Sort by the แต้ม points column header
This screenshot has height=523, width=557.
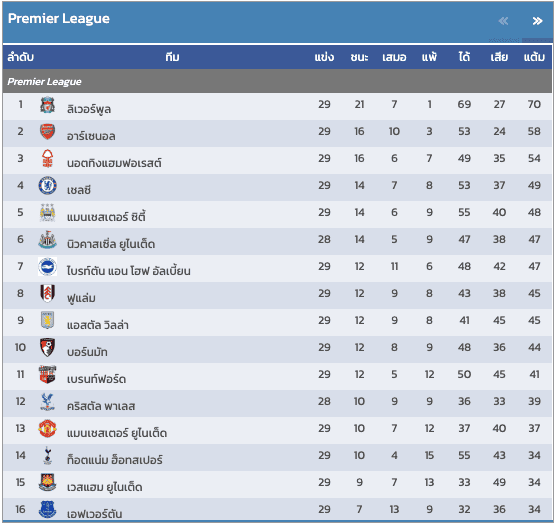pyautogui.click(x=534, y=57)
